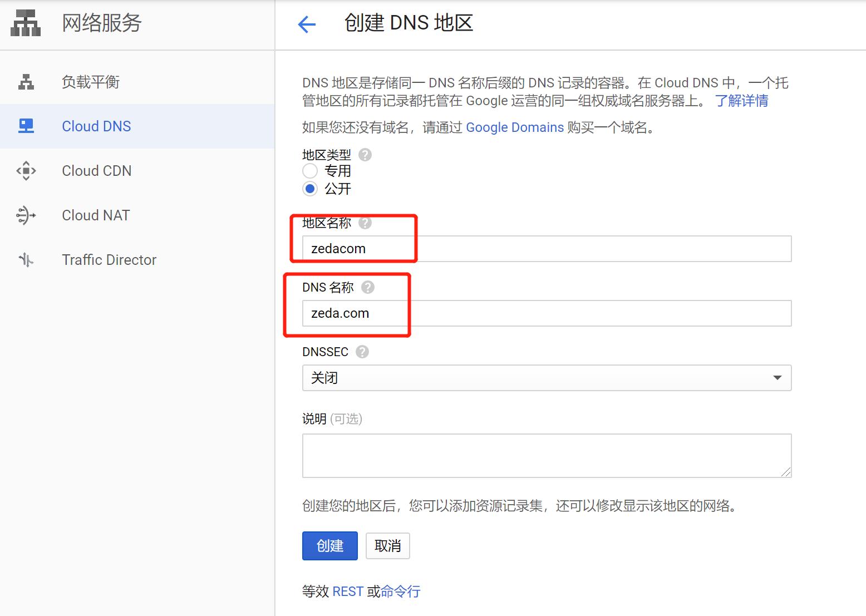The height and width of the screenshot is (616, 866).
Task: Open the help tooltip for DNS 名称
Action: [x=368, y=287]
